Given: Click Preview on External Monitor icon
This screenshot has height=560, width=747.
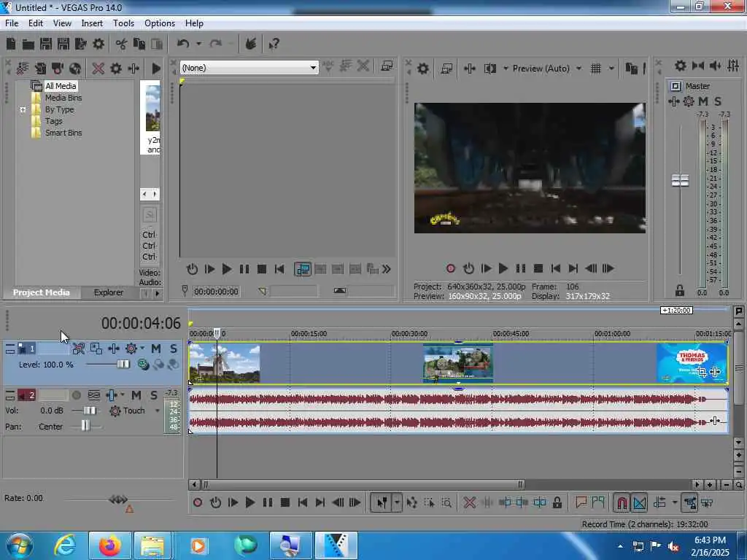Looking at the screenshot, I should (x=446, y=69).
